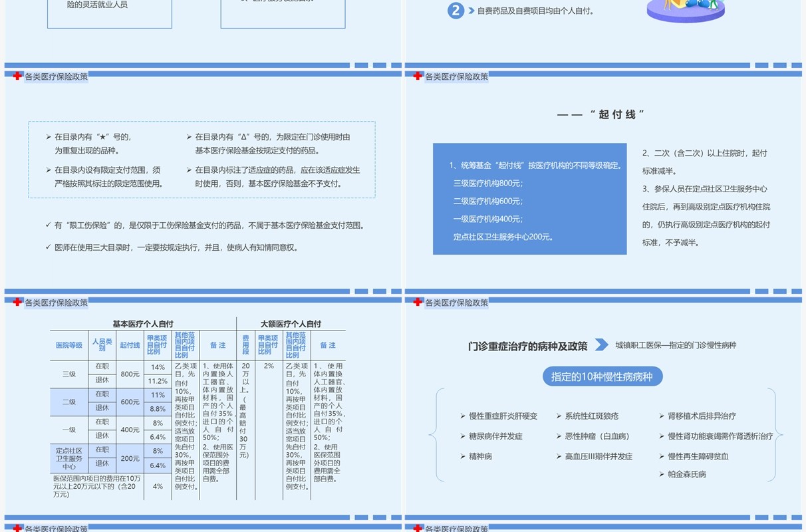Viewport: 806px width, 532px height.
Task: Click the numbered circle 2 badge
Action: (x=456, y=11)
